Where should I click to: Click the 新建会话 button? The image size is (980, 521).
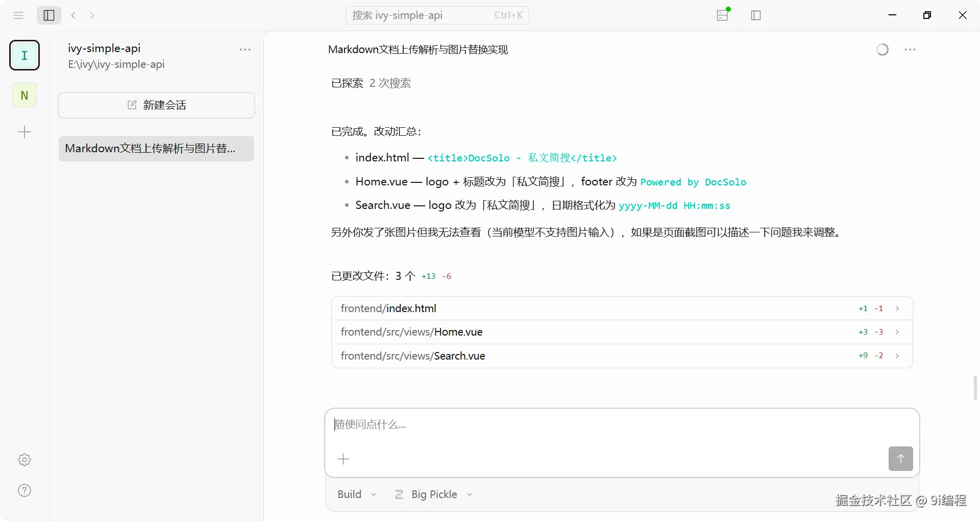(x=156, y=105)
